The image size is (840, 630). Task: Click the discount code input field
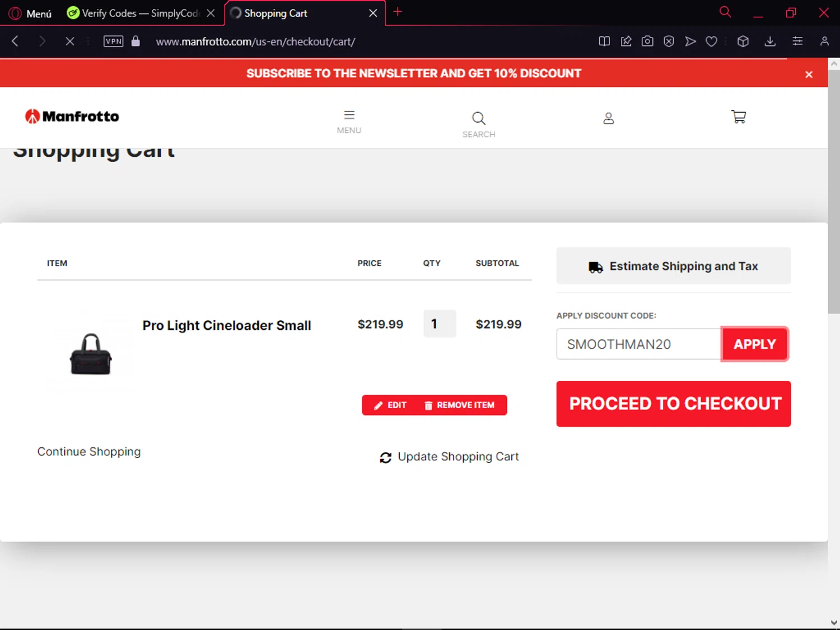point(638,344)
